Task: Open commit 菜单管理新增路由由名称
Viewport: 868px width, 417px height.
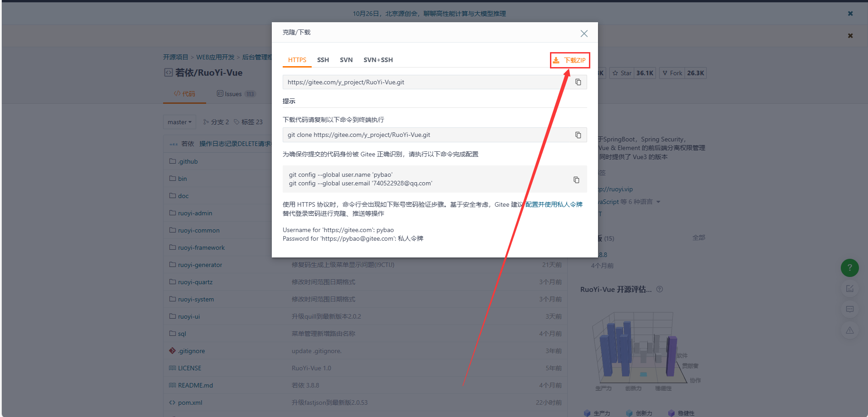Action: pyautogui.click(x=323, y=334)
